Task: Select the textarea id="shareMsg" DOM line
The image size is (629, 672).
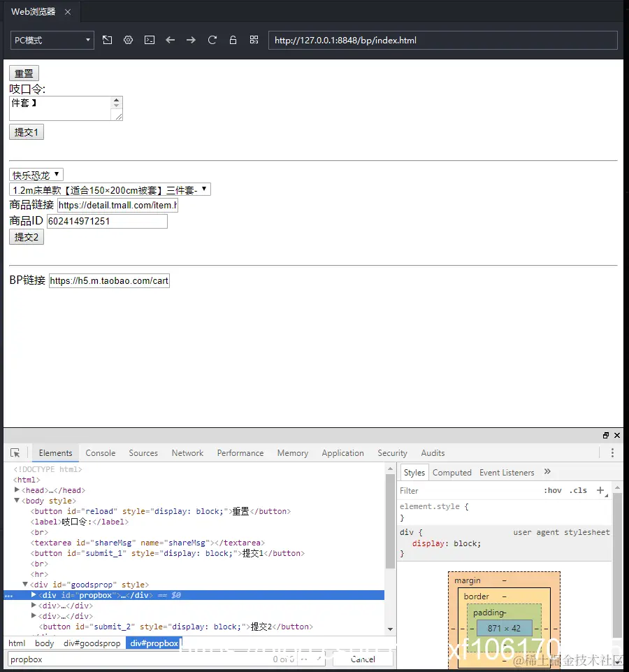Action: (147, 543)
